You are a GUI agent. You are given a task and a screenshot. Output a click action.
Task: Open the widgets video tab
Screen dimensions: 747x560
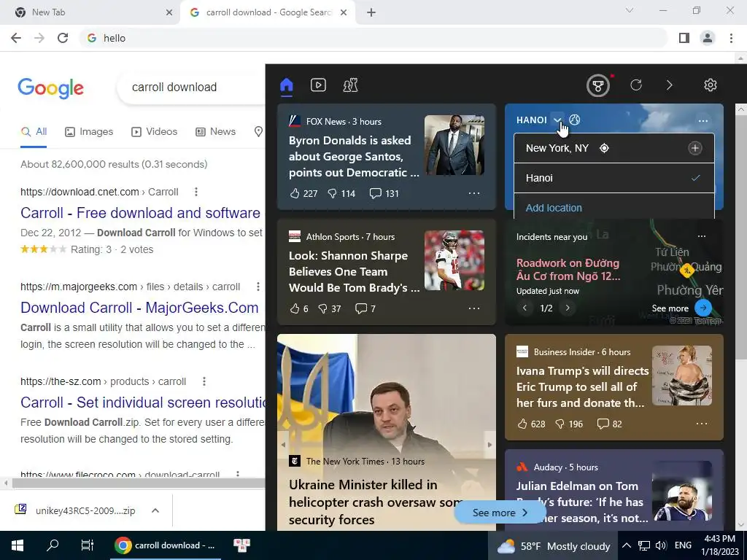click(x=318, y=85)
